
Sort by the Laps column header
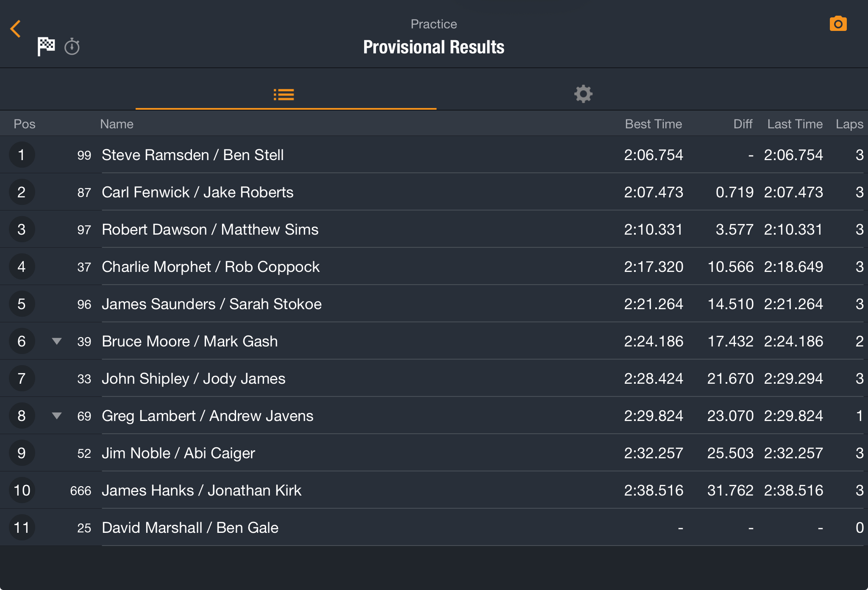[849, 124]
